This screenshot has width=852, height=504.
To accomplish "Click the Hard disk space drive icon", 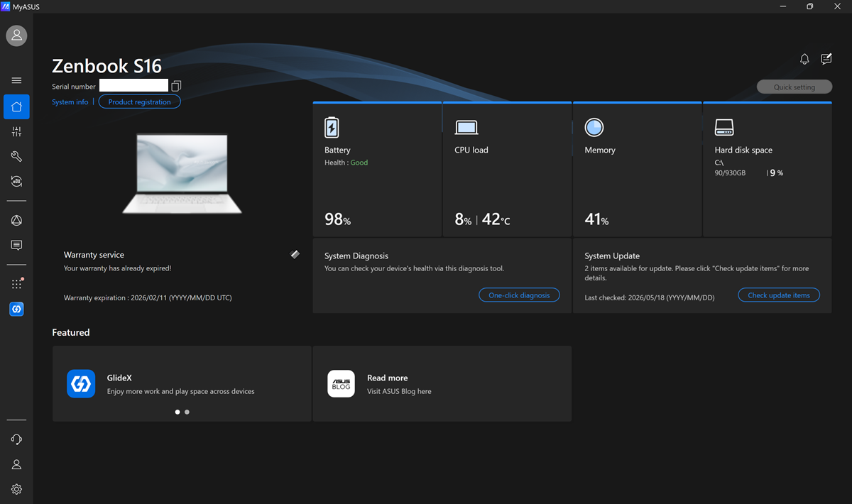I will pos(724,128).
